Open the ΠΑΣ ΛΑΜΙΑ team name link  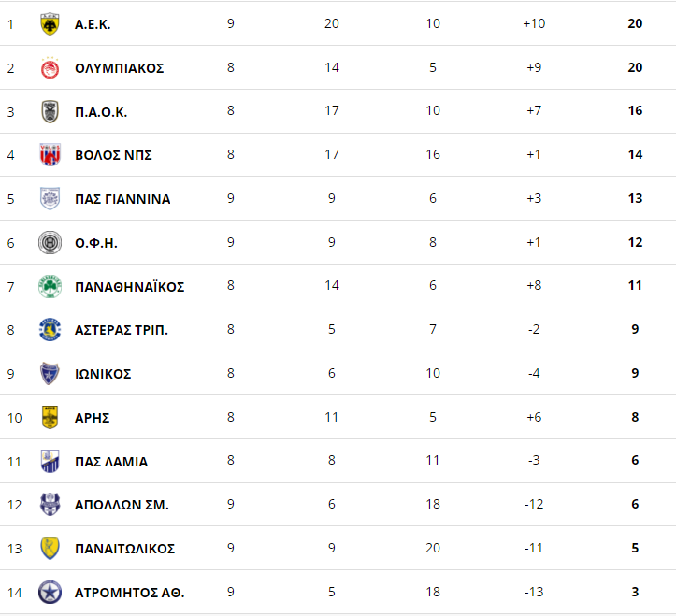click(111, 462)
